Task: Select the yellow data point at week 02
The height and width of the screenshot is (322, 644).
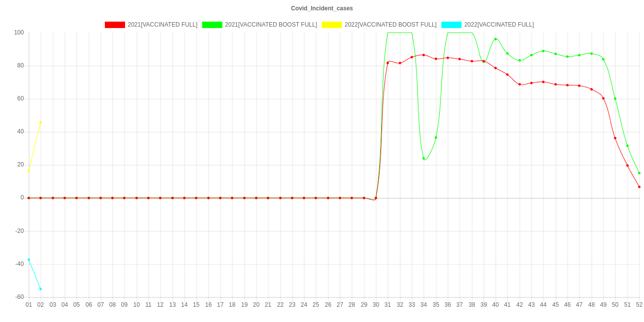Action: coord(40,122)
